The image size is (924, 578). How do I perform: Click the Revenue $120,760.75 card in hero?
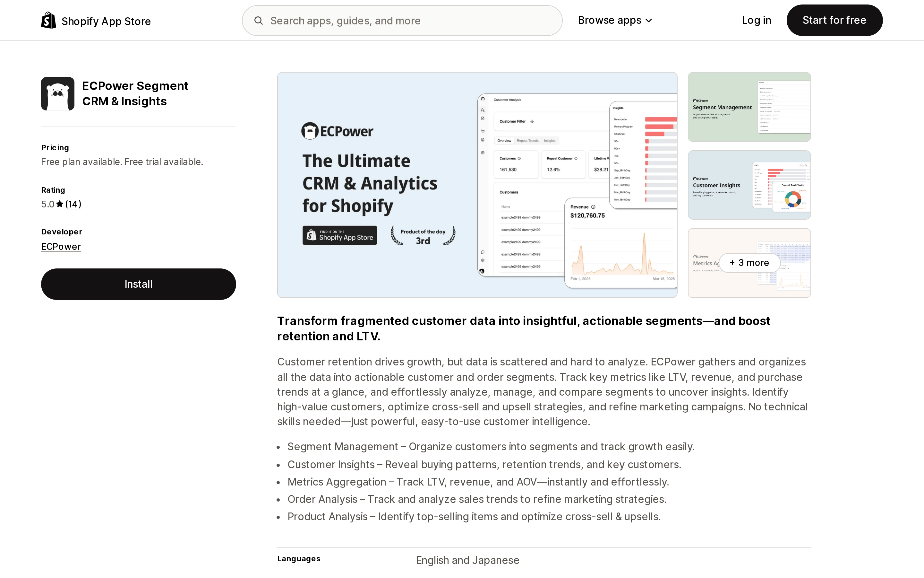620,243
